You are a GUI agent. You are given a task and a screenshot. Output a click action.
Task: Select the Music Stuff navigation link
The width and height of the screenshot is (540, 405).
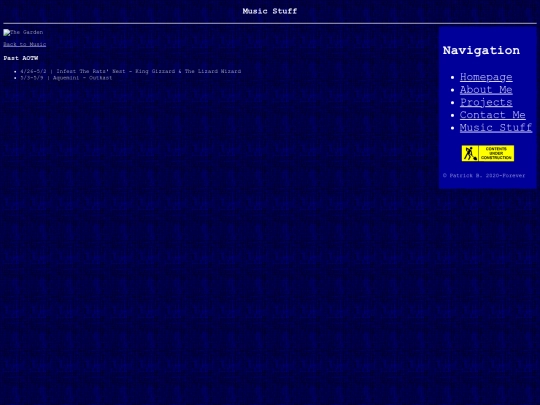[496, 128]
